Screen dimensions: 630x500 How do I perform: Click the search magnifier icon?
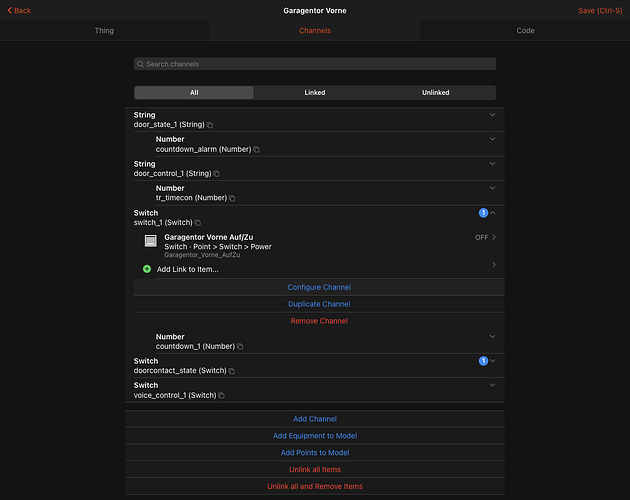tap(140, 64)
